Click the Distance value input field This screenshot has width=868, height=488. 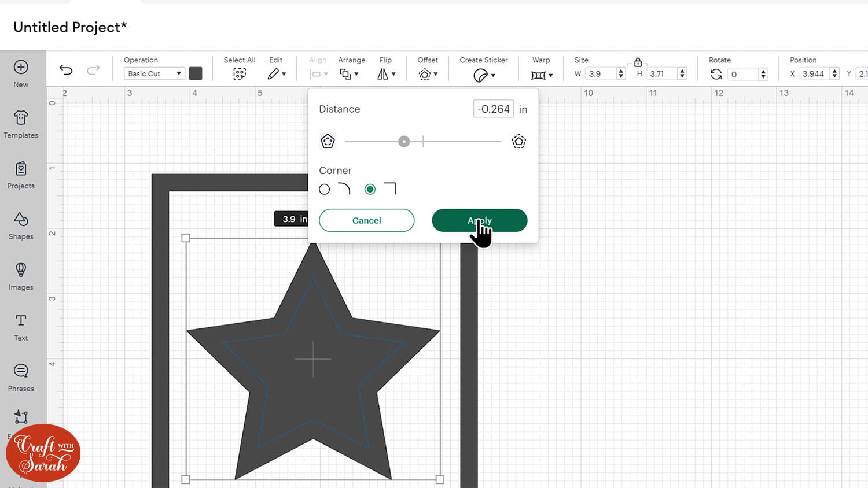(494, 109)
